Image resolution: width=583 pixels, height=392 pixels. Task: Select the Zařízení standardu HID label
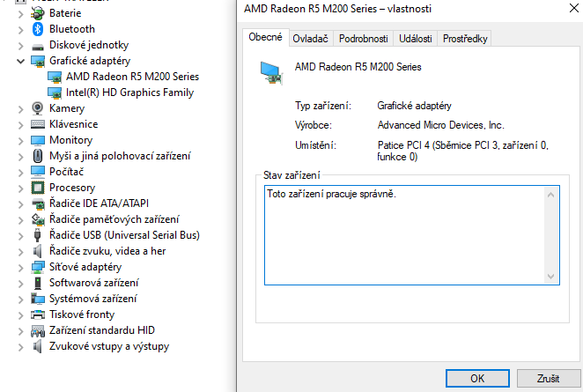(102, 330)
